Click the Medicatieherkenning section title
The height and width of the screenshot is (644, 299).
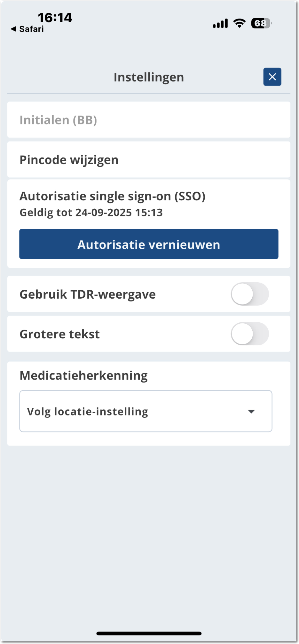(x=83, y=375)
